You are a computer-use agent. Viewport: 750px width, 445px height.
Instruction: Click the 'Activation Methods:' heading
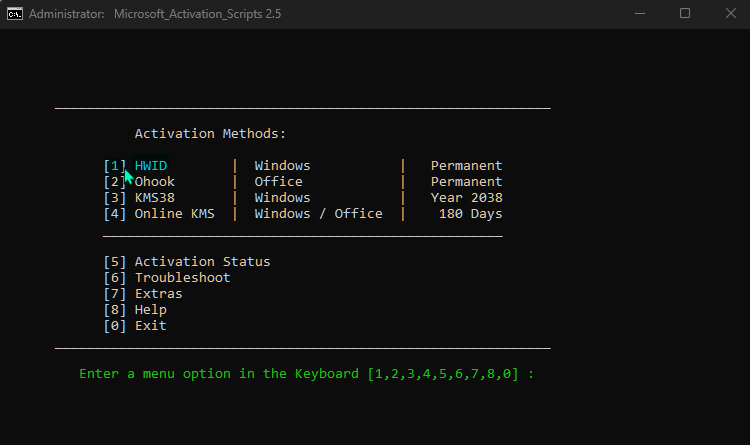(210, 134)
